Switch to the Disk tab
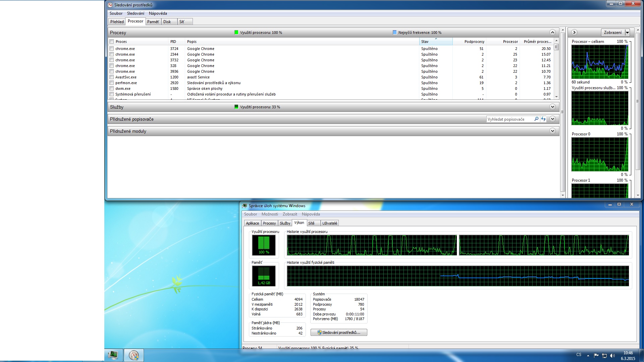 [x=169, y=22]
